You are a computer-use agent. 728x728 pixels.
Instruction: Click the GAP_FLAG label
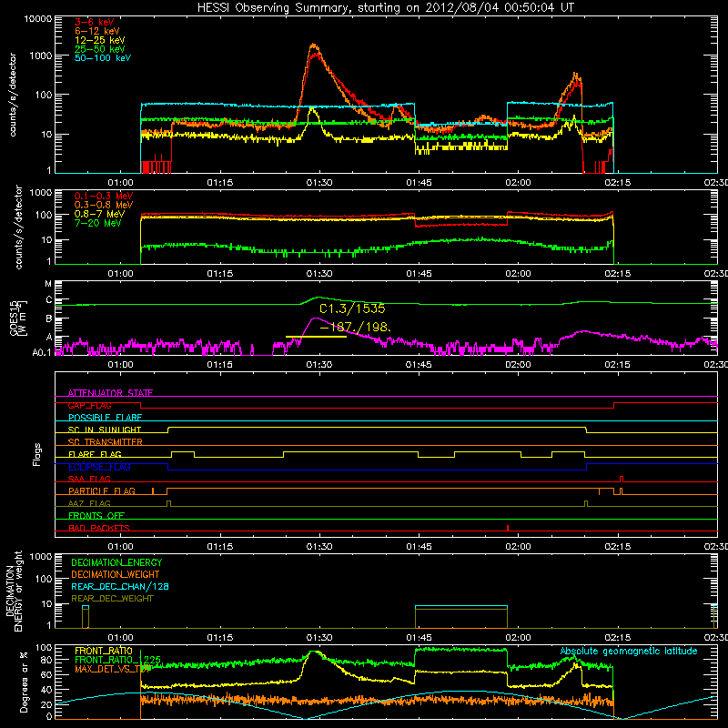point(89,405)
